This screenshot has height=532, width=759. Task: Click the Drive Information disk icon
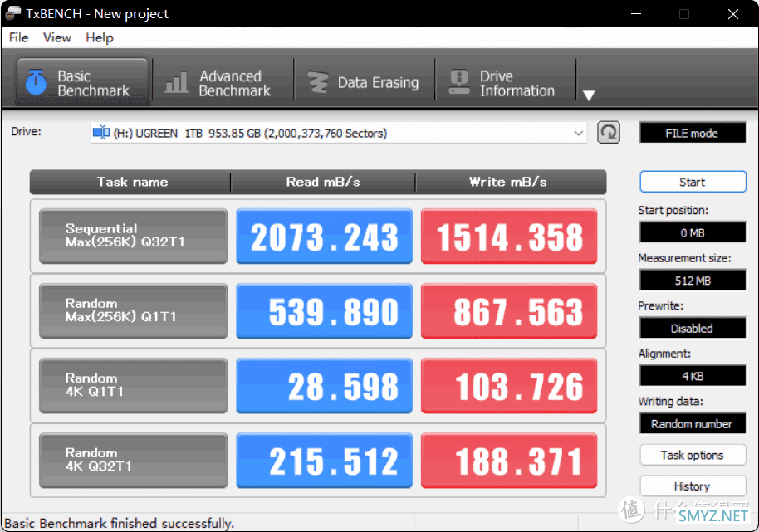(459, 81)
